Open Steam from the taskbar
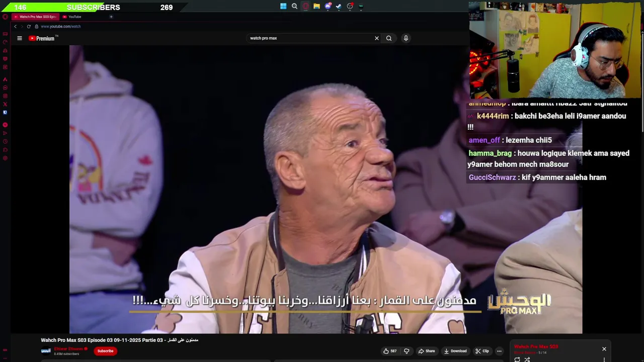This screenshot has height=362, width=644. pos(339,7)
